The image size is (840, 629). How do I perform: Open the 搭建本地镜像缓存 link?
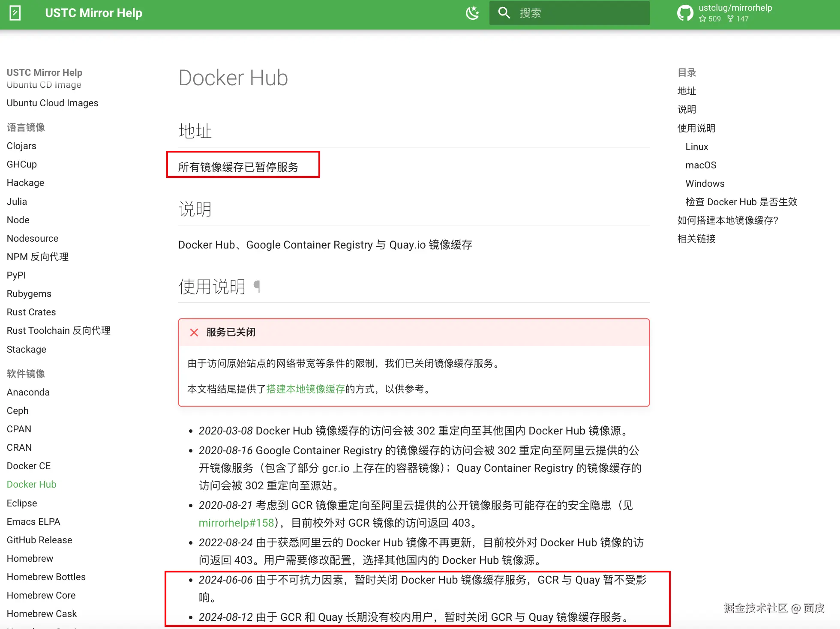click(x=306, y=389)
